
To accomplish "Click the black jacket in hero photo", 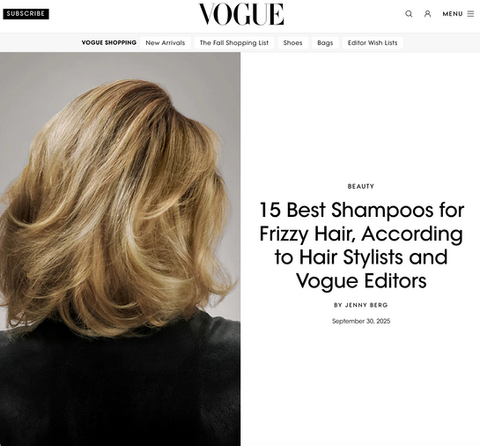I will click(120, 383).
